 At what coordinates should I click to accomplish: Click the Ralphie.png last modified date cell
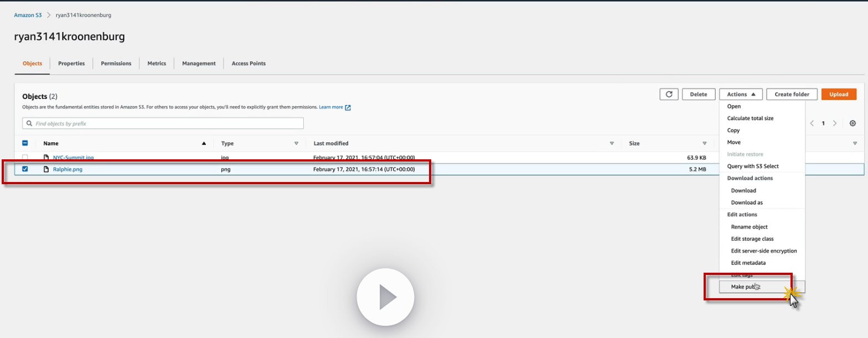(x=364, y=169)
